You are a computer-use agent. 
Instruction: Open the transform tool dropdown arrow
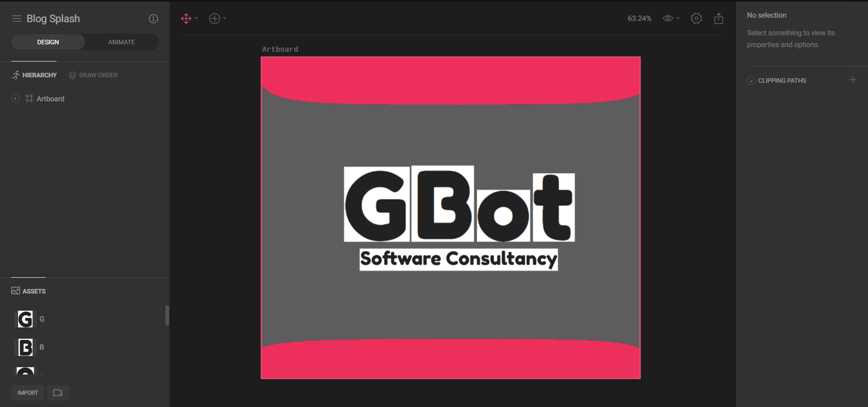click(x=196, y=19)
